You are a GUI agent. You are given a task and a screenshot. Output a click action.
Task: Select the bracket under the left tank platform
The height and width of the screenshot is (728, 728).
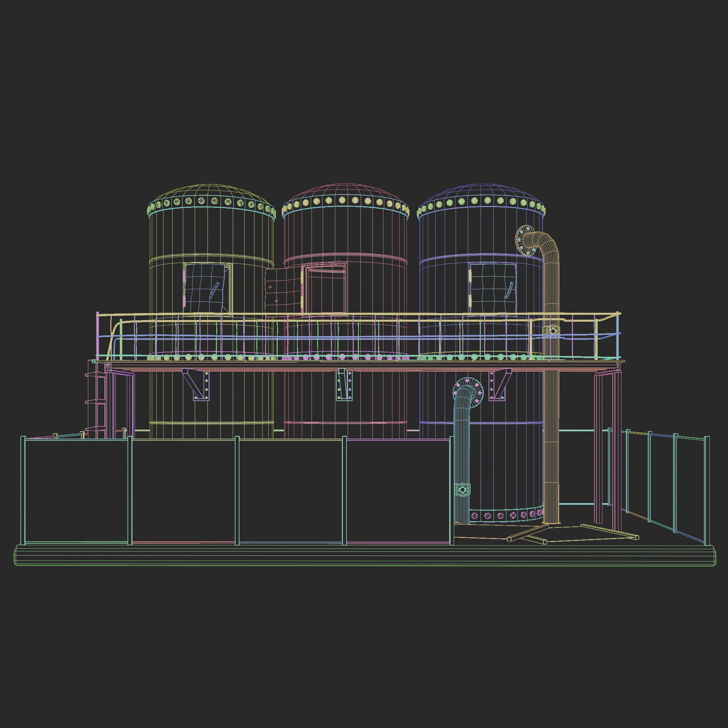(x=196, y=384)
